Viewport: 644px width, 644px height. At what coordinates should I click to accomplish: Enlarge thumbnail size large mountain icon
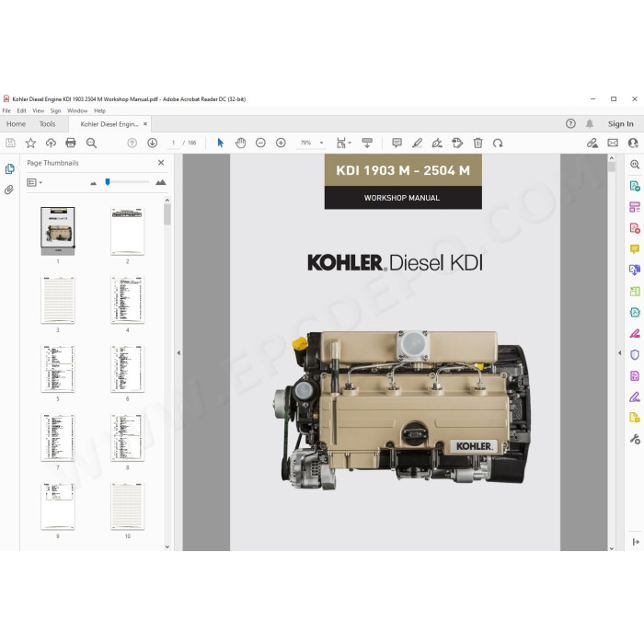click(x=161, y=182)
